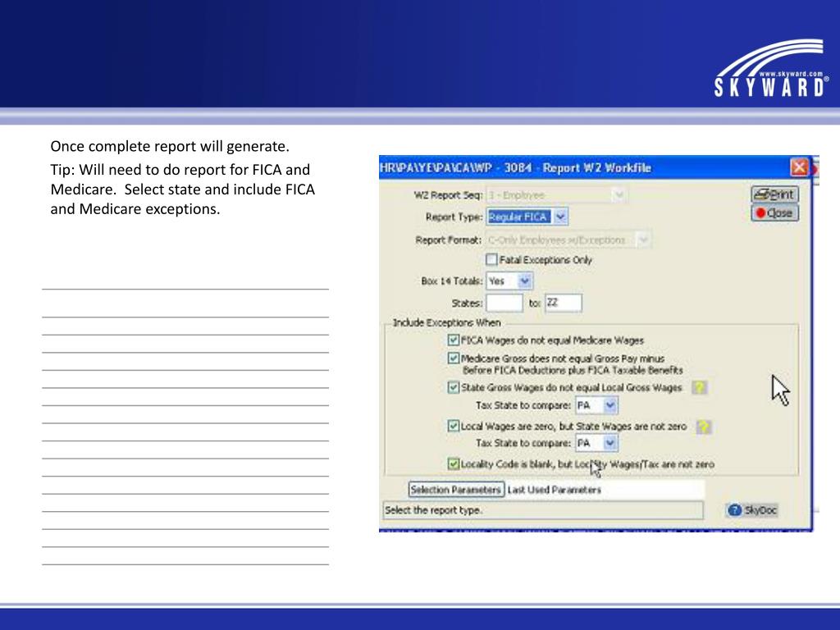Toggle Locality Code is blank checkbox
Viewport: 840px width, 630px height.
pyautogui.click(x=453, y=464)
